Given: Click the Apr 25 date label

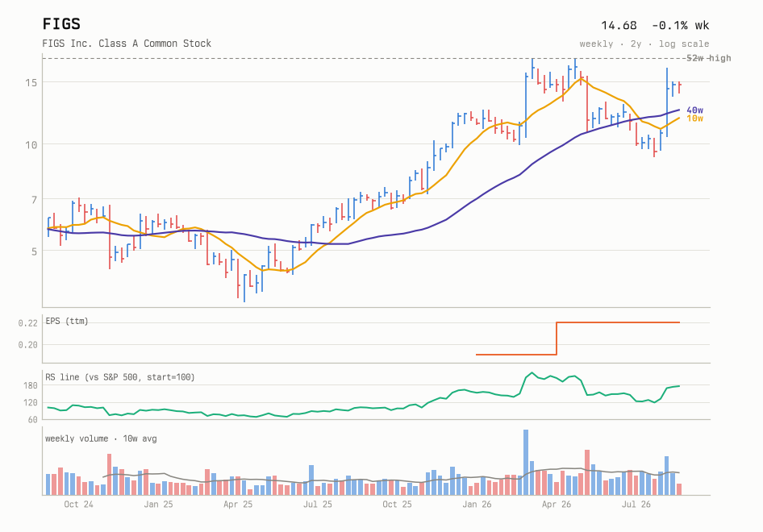Looking at the screenshot, I should coord(238,505).
